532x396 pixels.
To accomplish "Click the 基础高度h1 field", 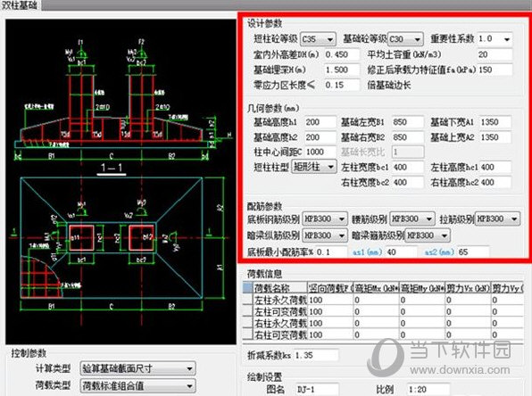I will (320, 122).
